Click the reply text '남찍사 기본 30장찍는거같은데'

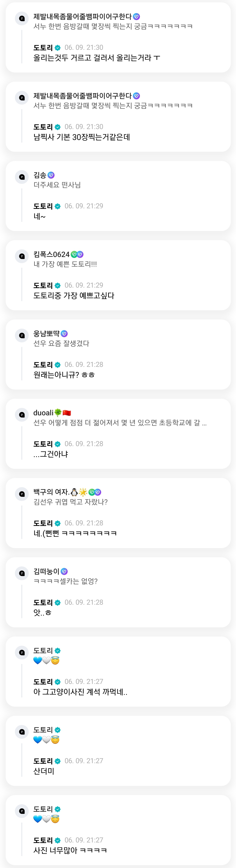[x=82, y=137]
